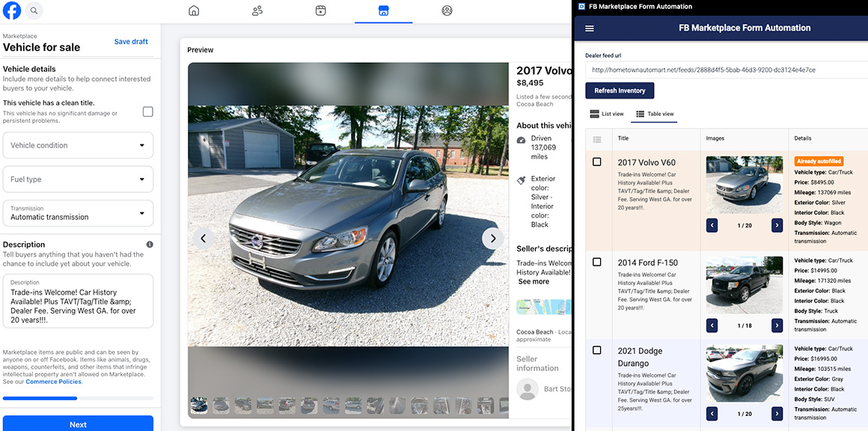
Task: Click the Dealer feed url field
Action: pyautogui.click(x=727, y=70)
